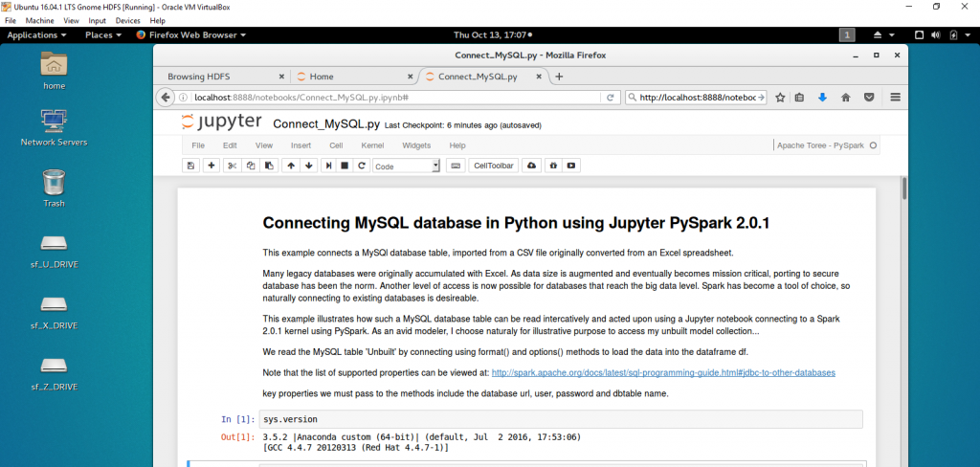980x467 pixels.
Task: Open sf_X_DRIVE desktop drive
Action: (x=55, y=313)
